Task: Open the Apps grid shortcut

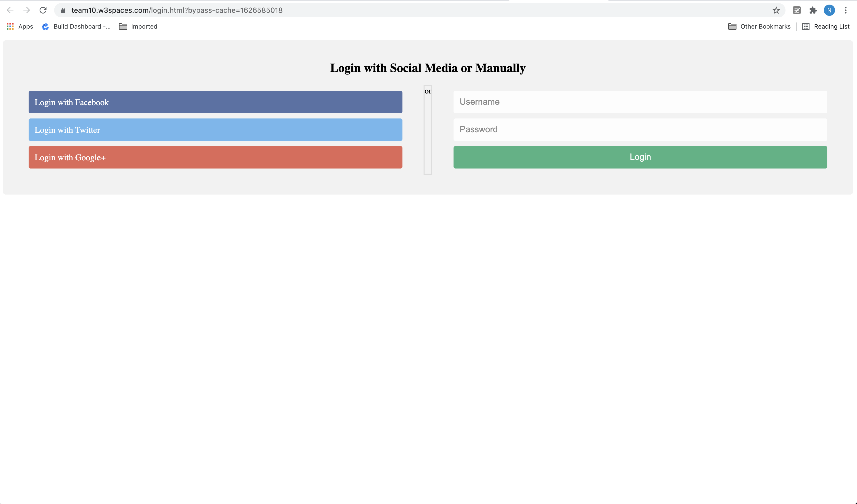Action: (20, 27)
